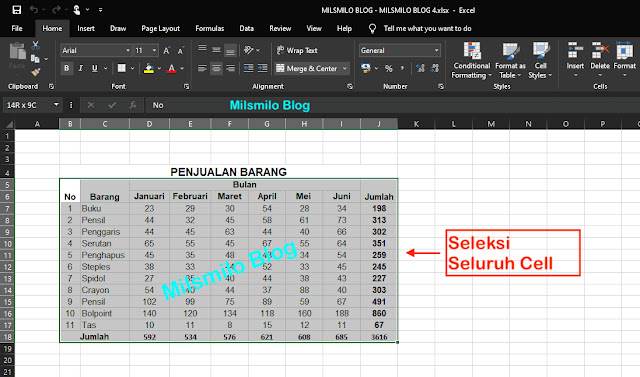Click the Cut scissors icon
640x377 pixels.
(36, 45)
